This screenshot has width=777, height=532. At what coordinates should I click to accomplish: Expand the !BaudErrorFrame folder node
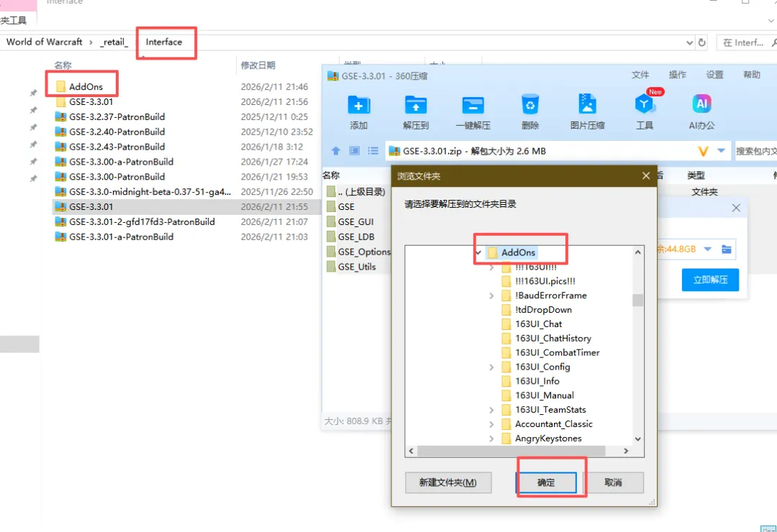[x=491, y=295]
